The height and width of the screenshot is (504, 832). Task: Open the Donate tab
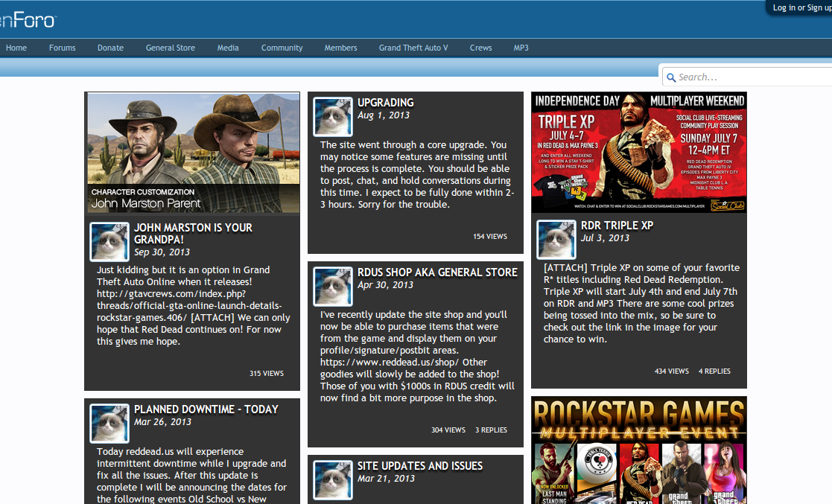point(110,48)
